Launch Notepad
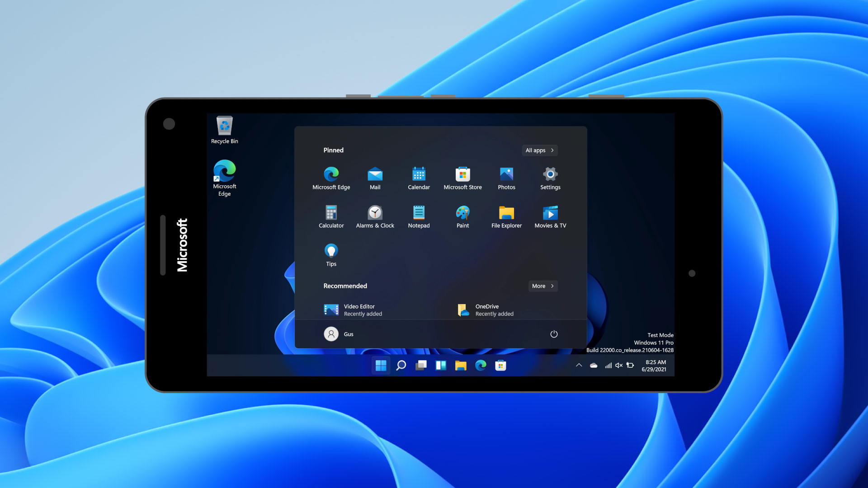 pyautogui.click(x=419, y=217)
